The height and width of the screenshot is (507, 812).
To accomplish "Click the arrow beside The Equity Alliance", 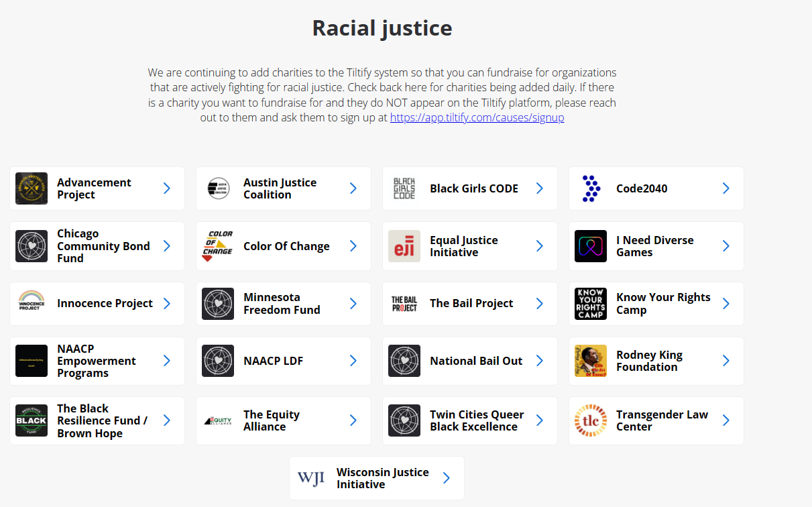I will pos(353,420).
